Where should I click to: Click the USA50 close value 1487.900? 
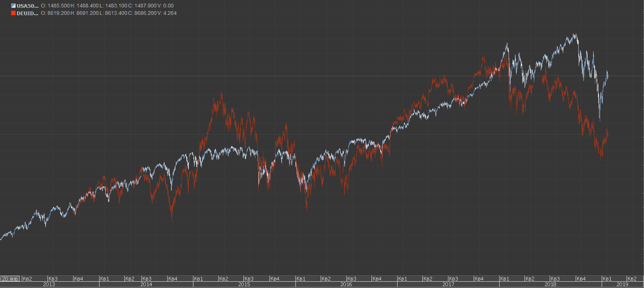click(146, 6)
